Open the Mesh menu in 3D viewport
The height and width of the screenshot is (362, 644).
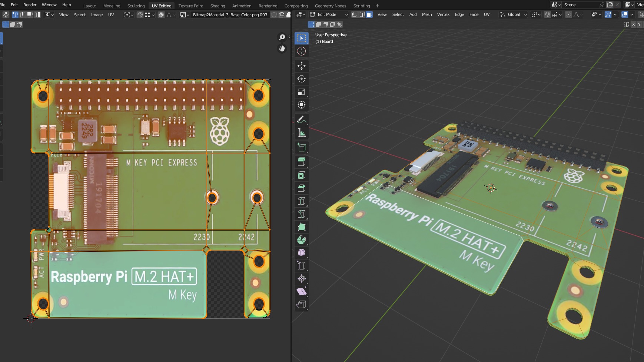click(427, 14)
